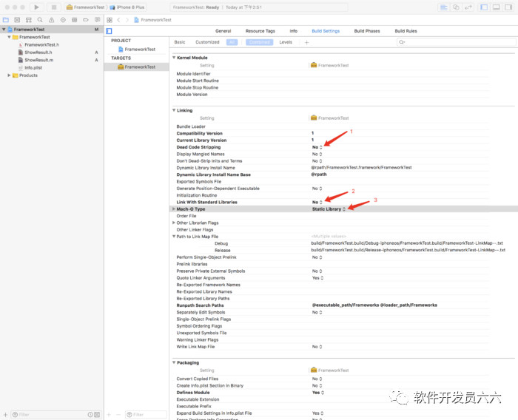Open the Resource Tags tab
The width and height of the screenshot is (518, 420).
(x=260, y=31)
